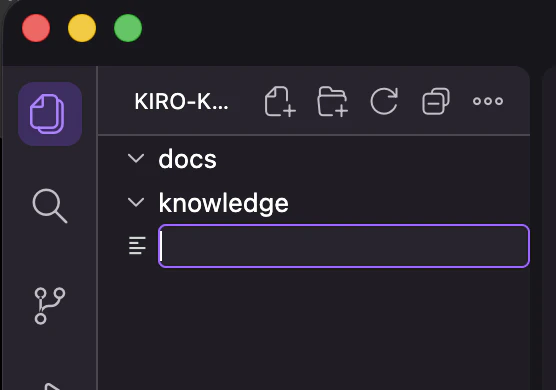
Task: Close the window with red button
Action: [x=36, y=28]
